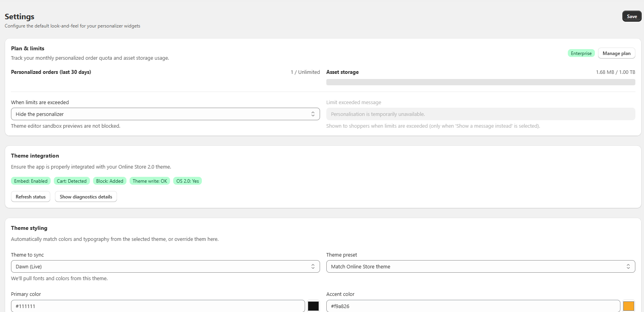Viewport: 644px width, 312px height.
Task: Open the orange Accent color swatch
Action: pos(628,306)
